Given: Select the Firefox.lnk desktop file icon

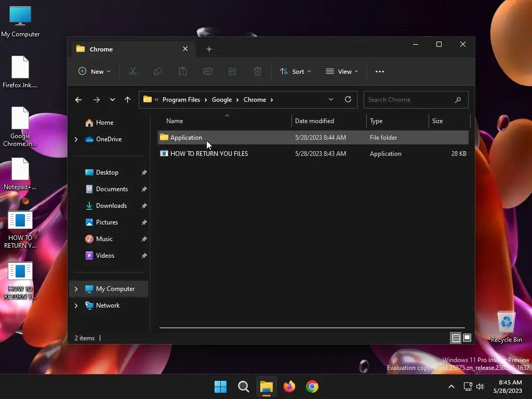Looking at the screenshot, I should coord(20,72).
